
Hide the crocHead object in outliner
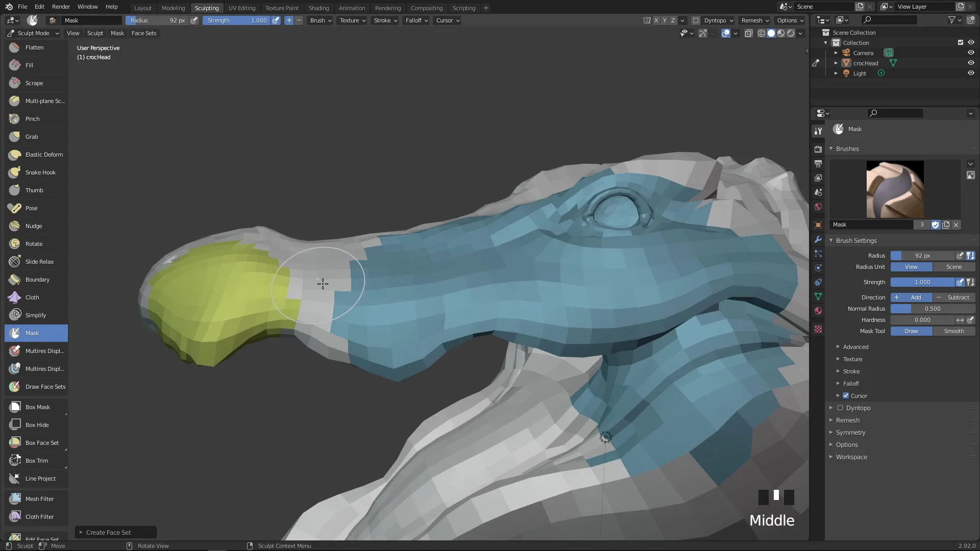tap(971, 63)
